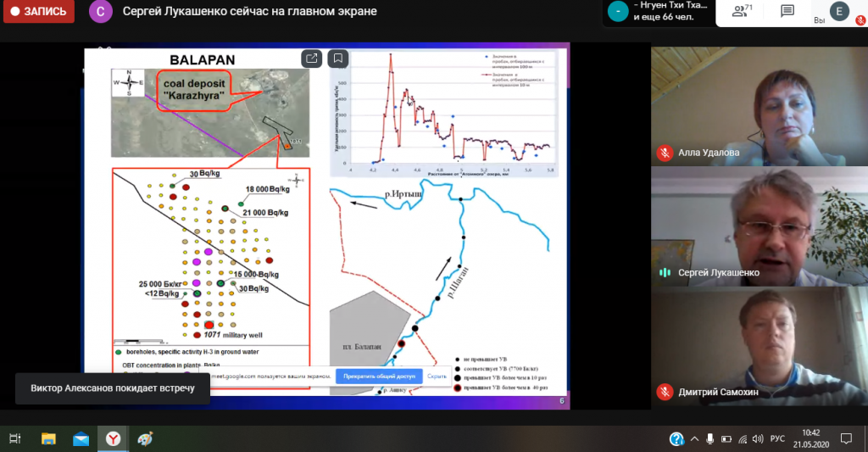Click the purple C presenter avatar
This screenshot has width=868, height=452.
[100, 11]
